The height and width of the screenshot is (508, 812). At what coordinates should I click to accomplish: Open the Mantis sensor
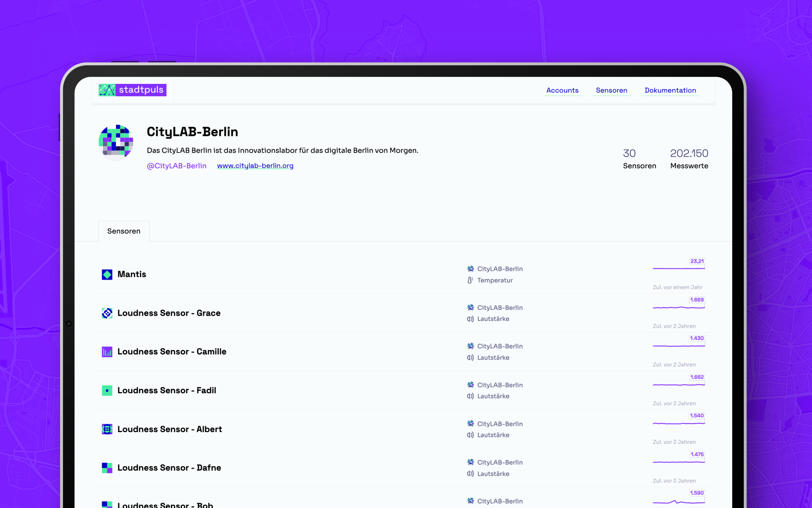click(132, 274)
